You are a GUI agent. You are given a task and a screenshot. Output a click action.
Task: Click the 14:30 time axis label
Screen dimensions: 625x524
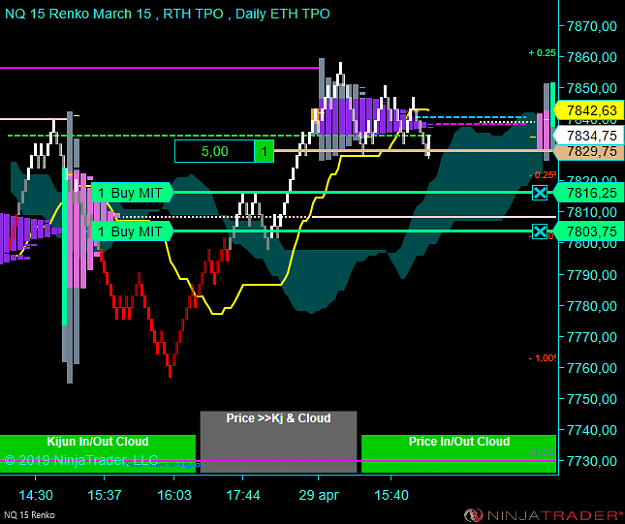35,495
